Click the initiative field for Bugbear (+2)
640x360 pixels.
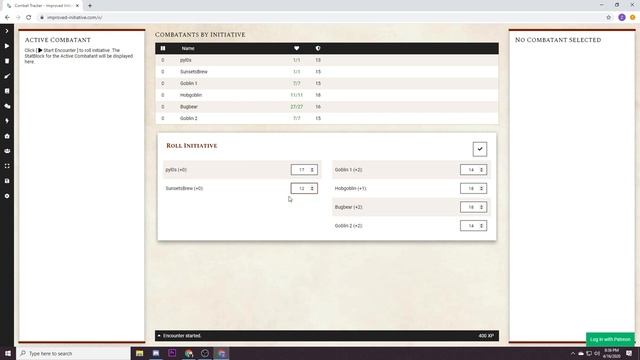pyautogui.click(x=473, y=207)
